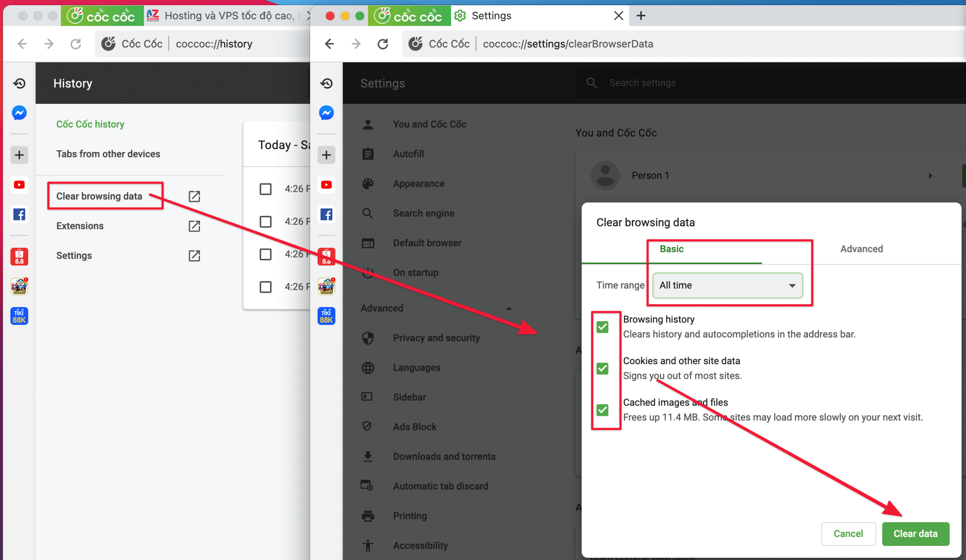Open Facebook icon in Settings window sidebar
The width and height of the screenshot is (966, 560).
point(326,214)
